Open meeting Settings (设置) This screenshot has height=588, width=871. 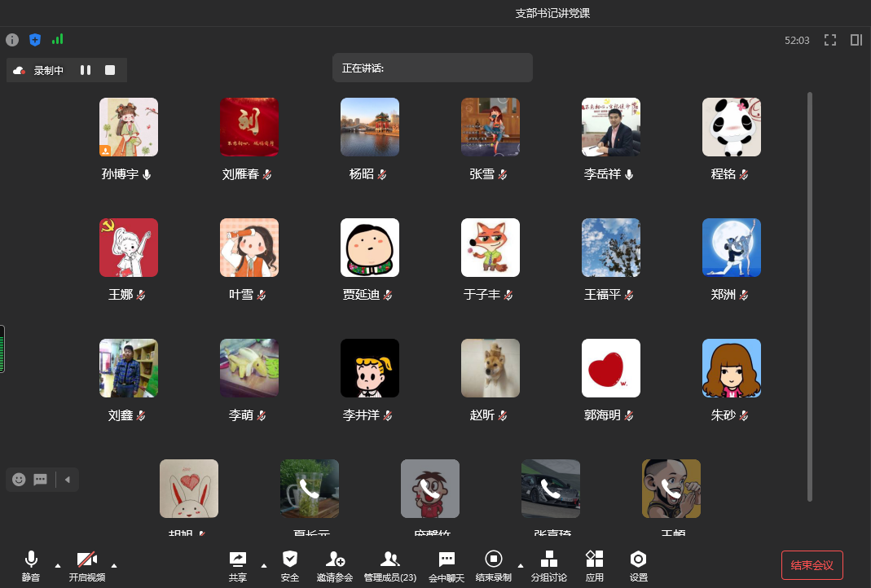(639, 566)
